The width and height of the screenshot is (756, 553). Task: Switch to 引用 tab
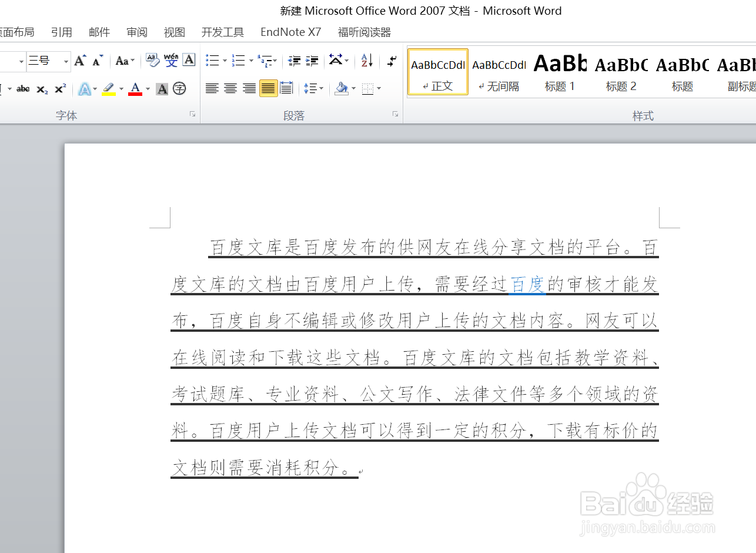point(62,32)
